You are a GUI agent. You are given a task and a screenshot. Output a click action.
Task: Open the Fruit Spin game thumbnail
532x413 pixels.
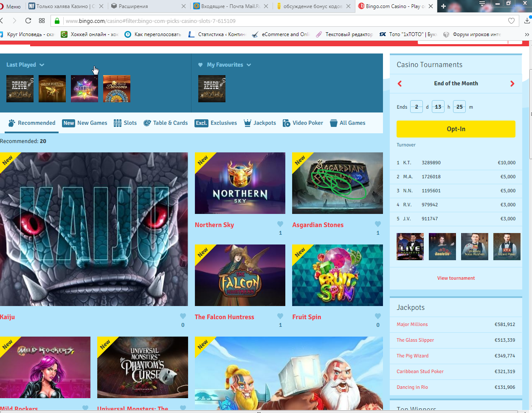coord(338,275)
